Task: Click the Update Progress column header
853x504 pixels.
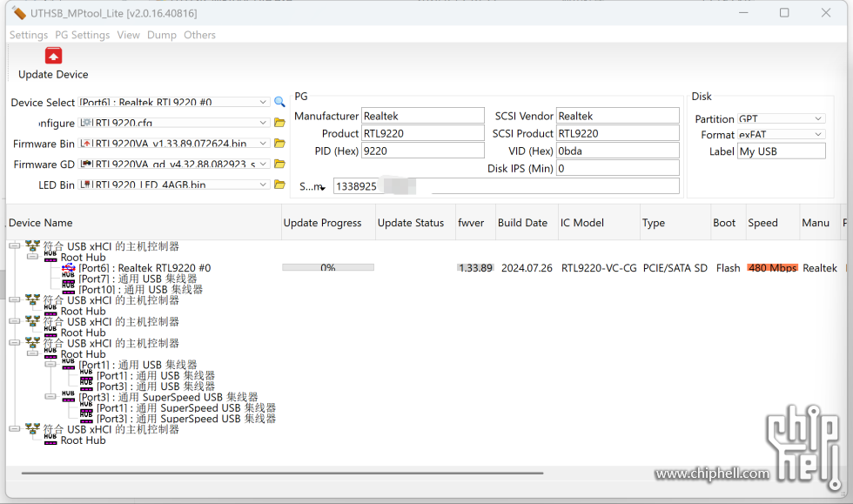Action: [x=329, y=223]
